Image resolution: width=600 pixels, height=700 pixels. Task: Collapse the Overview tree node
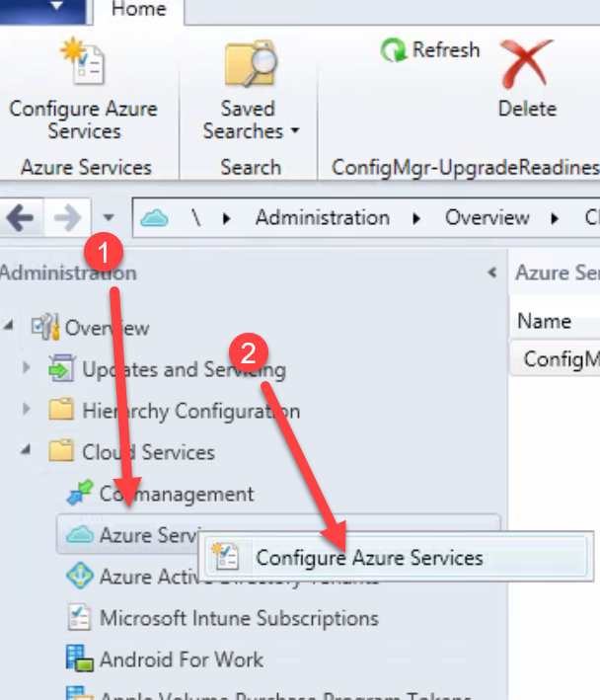tap(9, 328)
